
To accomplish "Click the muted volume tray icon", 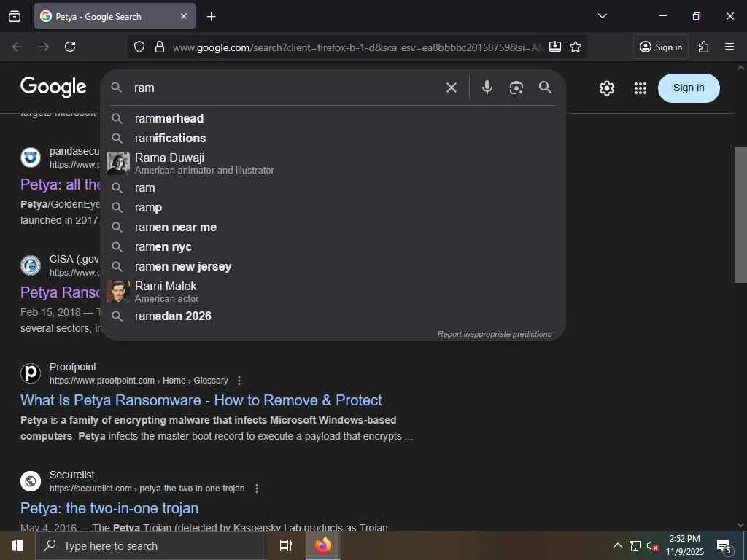I will [x=652, y=545].
